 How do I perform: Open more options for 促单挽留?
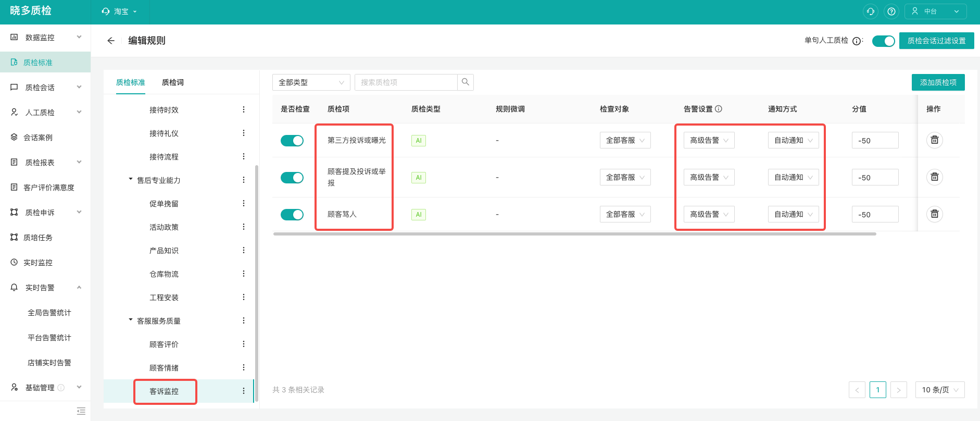pyautogui.click(x=244, y=203)
